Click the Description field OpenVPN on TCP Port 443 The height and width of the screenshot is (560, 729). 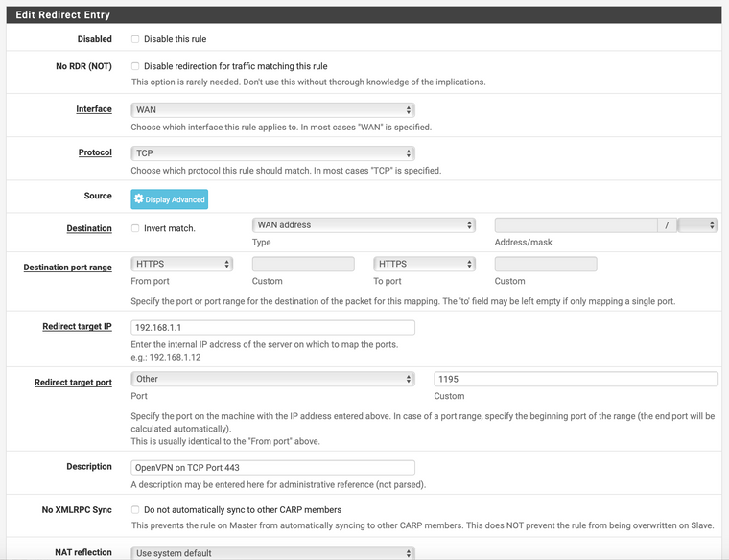[273, 468]
